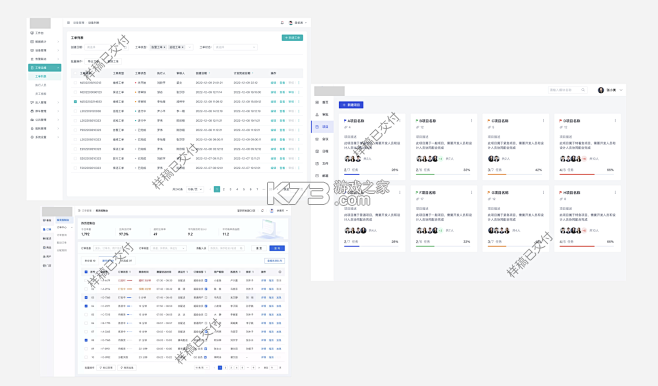Viewport: 658px width, 386px height.
Task: Click solid blue query button in order window
Action: pos(277,248)
